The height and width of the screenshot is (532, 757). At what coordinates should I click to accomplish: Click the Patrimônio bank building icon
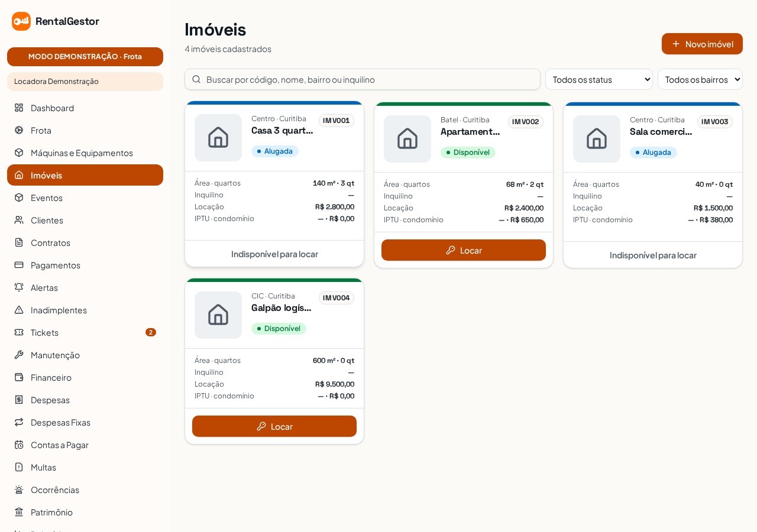(x=19, y=512)
